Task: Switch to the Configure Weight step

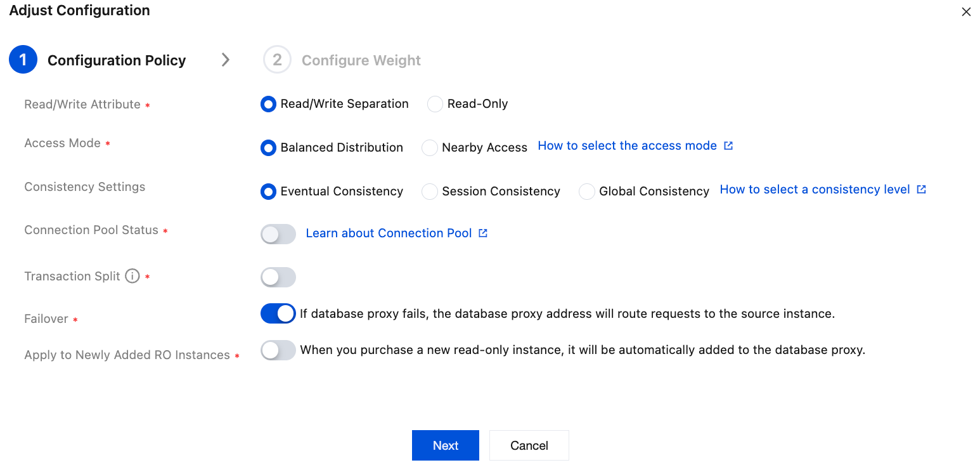Action: pos(361,60)
